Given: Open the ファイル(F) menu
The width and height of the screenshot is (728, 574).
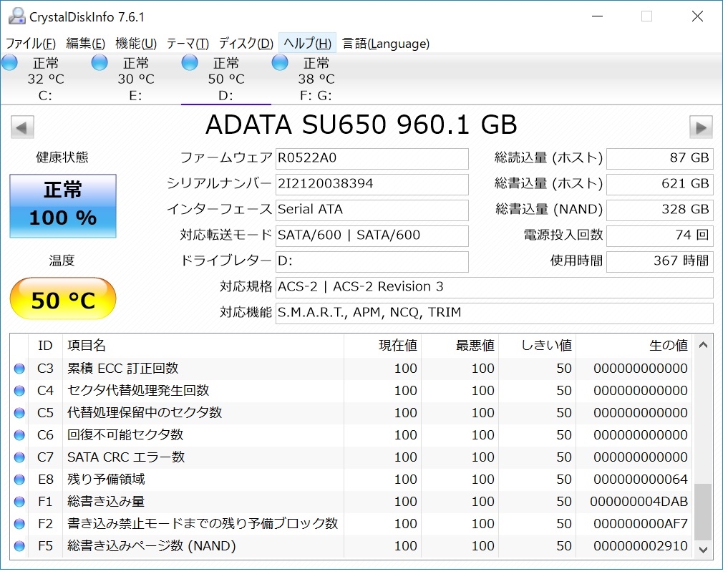Looking at the screenshot, I should pyautogui.click(x=31, y=44).
